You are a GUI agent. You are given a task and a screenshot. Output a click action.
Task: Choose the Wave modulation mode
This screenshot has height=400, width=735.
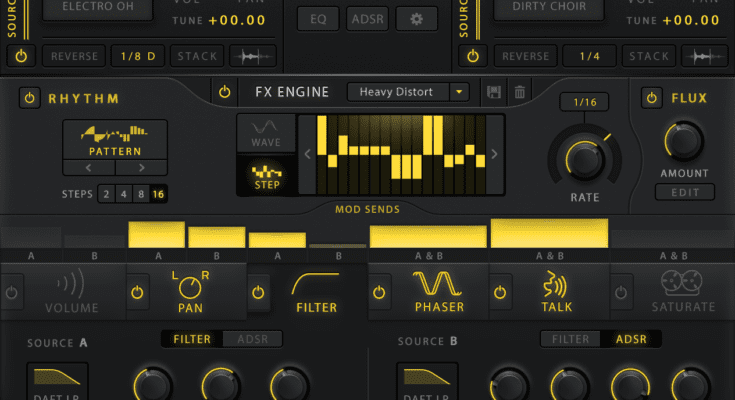point(266,133)
